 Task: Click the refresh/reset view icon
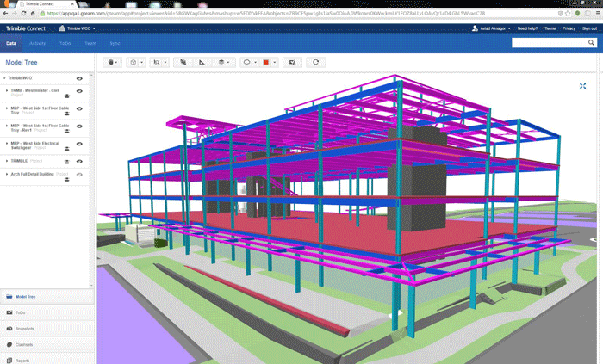(x=316, y=62)
